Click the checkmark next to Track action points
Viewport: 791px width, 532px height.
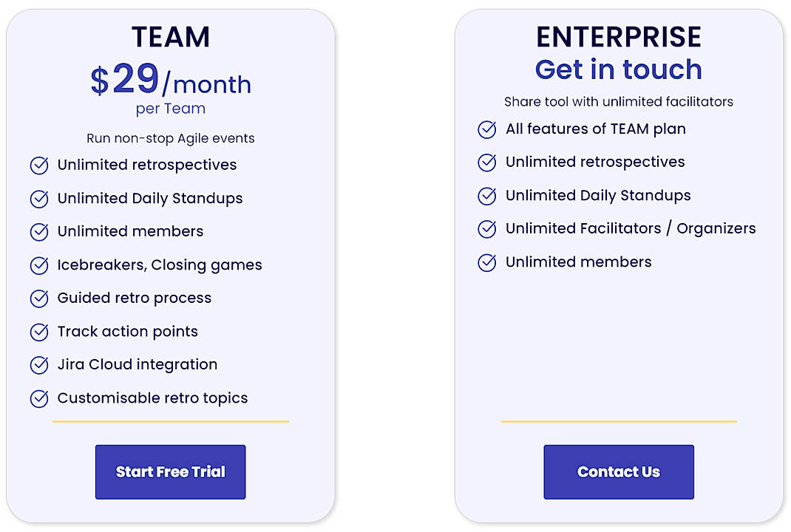click(39, 332)
